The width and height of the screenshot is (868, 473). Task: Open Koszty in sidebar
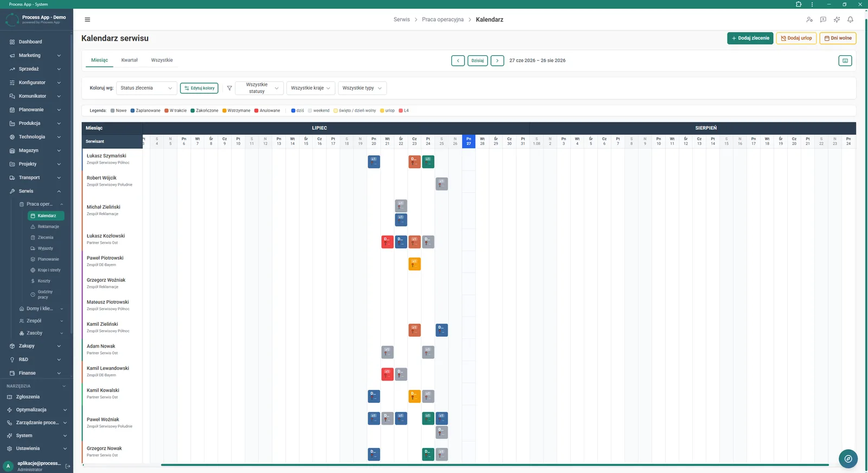tap(46, 281)
